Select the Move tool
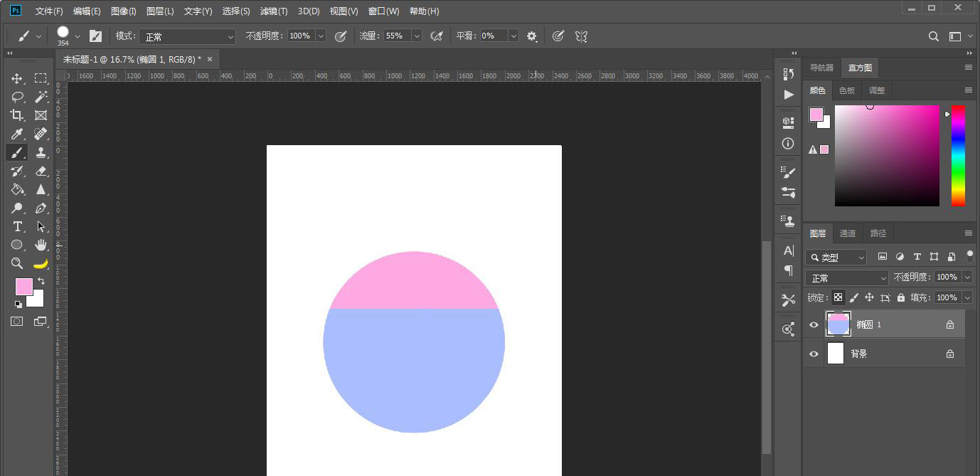The image size is (980, 476). pyautogui.click(x=18, y=78)
